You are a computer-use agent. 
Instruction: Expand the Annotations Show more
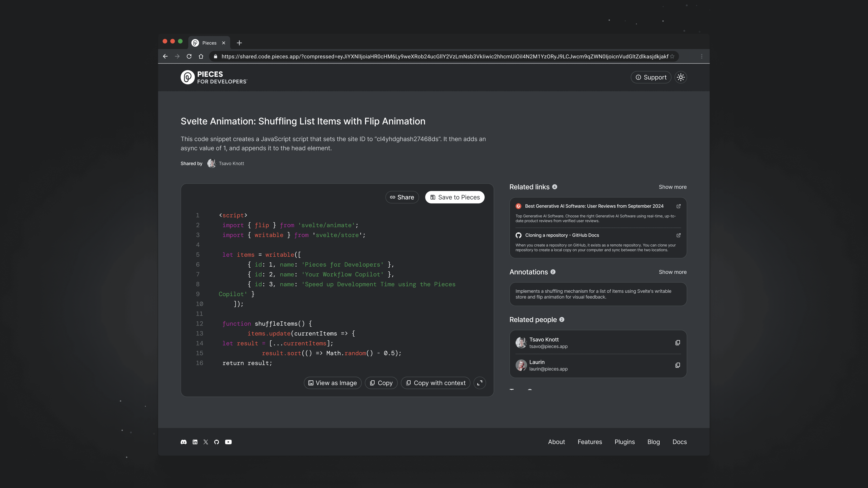672,272
